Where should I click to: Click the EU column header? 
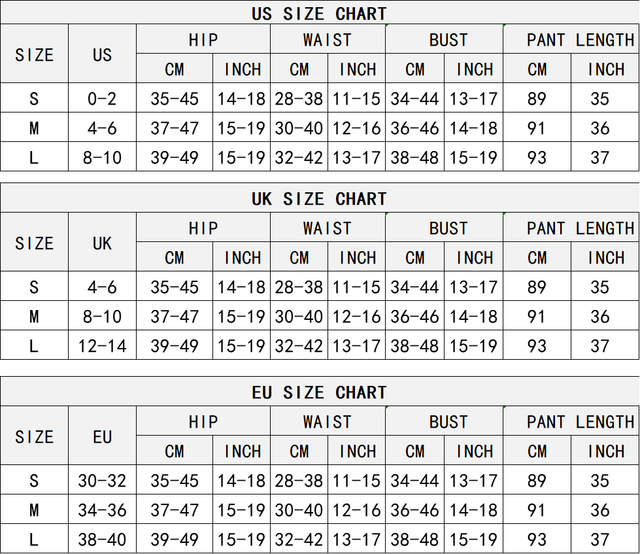tap(102, 437)
